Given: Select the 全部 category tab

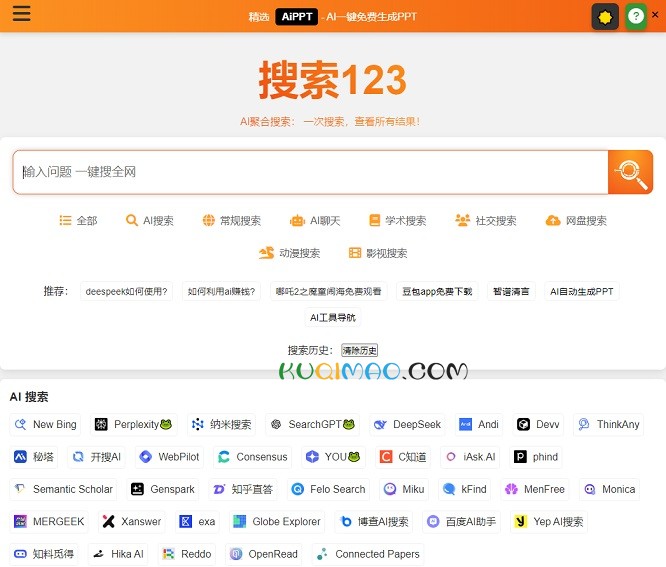Looking at the screenshot, I should 78,220.
